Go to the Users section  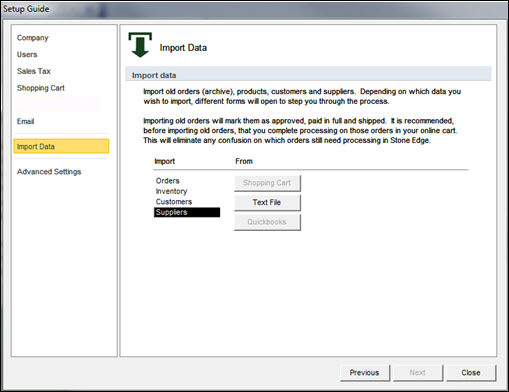coord(27,54)
